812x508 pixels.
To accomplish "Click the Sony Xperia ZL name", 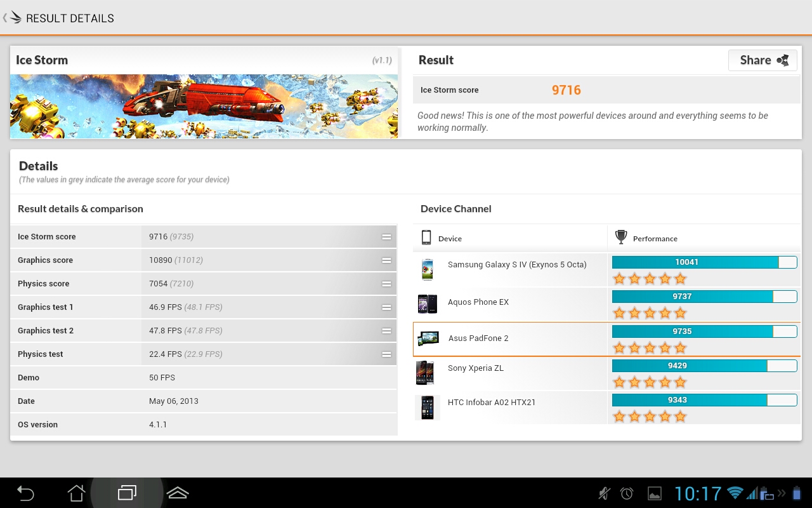I will [476, 368].
